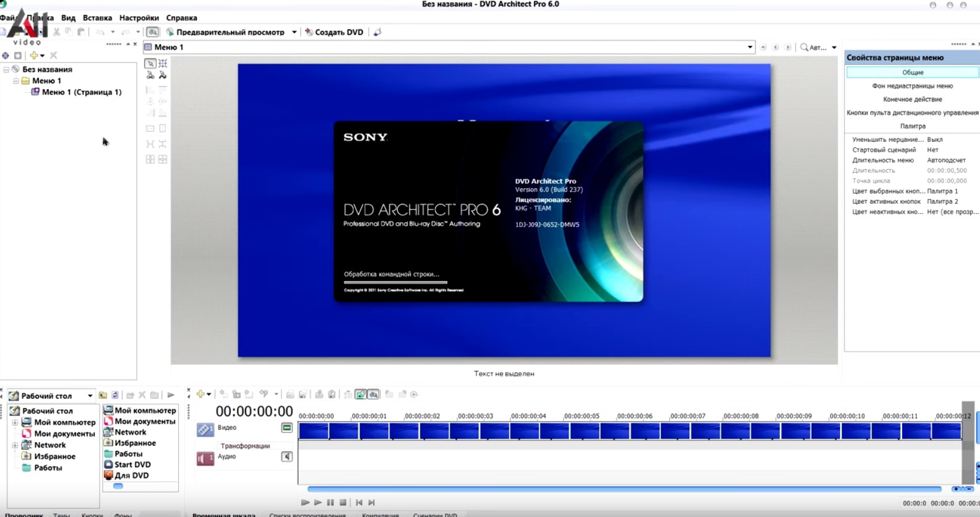Click the Создать DVD (Make DVD) icon
The height and width of the screenshot is (517, 980).
pyautogui.click(x=309, y=32)
